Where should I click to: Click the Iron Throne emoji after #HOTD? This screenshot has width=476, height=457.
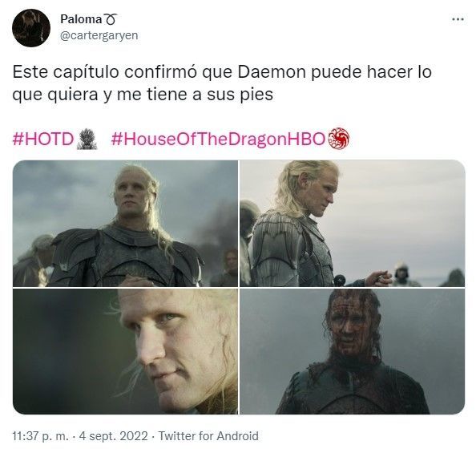click(87, 139)
